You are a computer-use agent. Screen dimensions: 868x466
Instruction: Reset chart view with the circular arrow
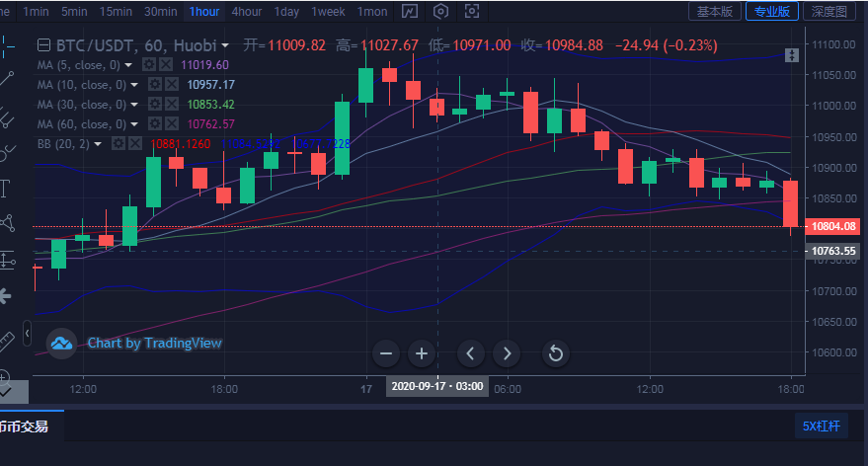[555, 352]
